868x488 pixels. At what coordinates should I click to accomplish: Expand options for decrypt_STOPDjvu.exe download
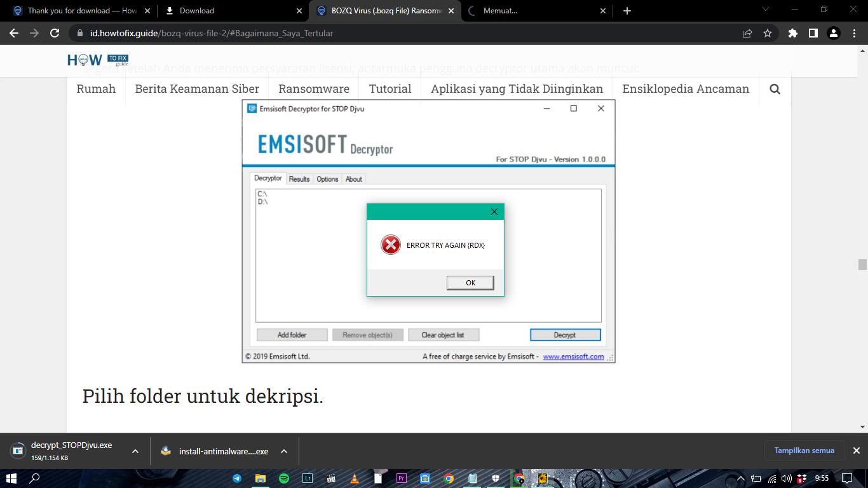click(x=135, y=451)
